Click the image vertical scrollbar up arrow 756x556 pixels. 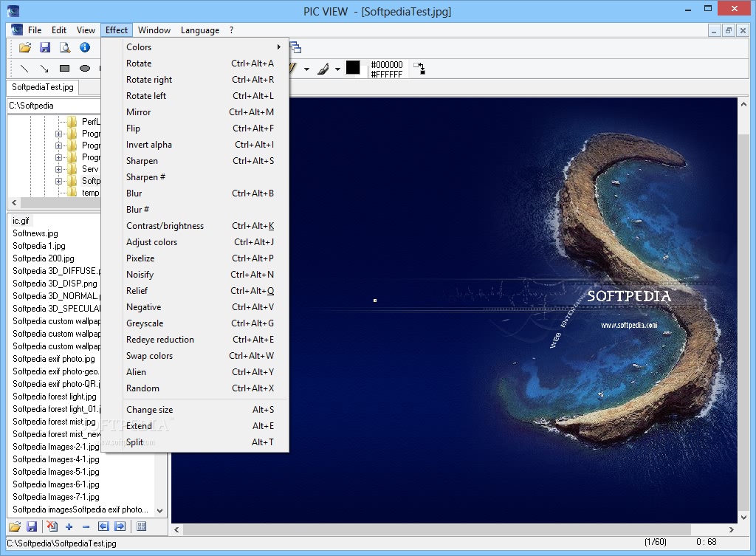point(743,103)
